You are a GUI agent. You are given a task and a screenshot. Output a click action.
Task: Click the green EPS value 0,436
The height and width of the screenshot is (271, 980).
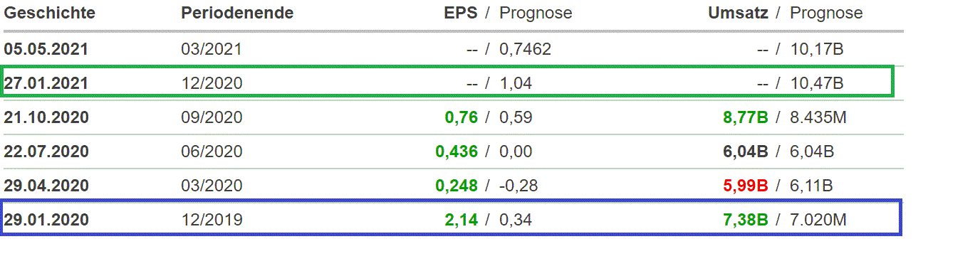457,152
